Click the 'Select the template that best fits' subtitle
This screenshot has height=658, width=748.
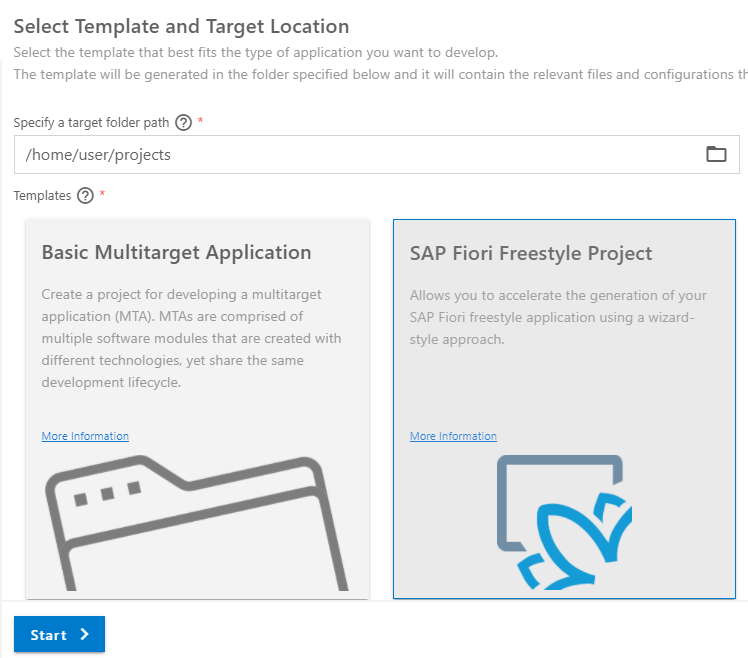(256, 52)
